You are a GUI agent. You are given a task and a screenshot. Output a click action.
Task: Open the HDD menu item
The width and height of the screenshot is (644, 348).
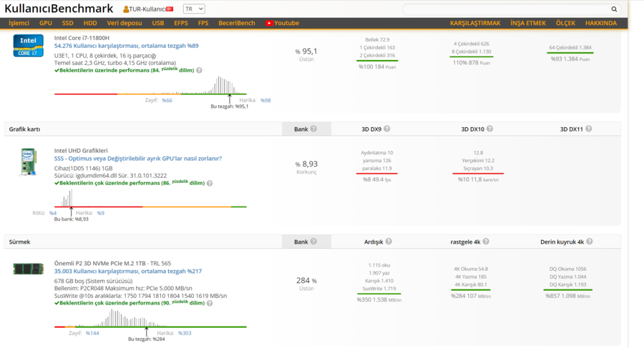click(x=90, y=23)
